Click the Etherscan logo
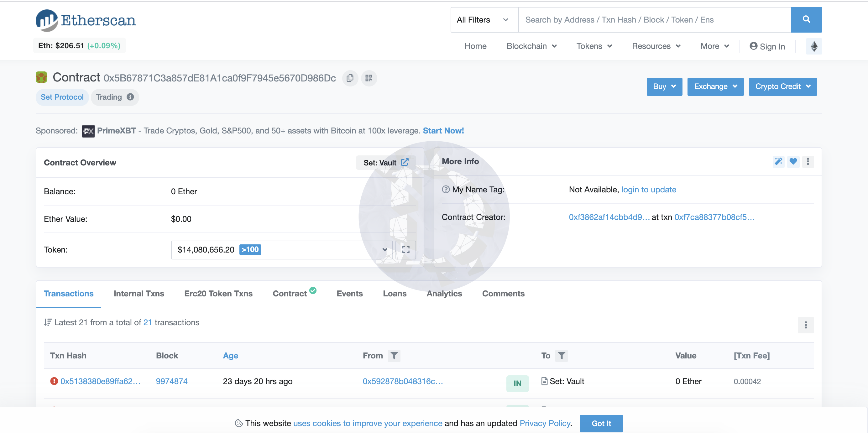868x433 pixels. click(86, 21)
